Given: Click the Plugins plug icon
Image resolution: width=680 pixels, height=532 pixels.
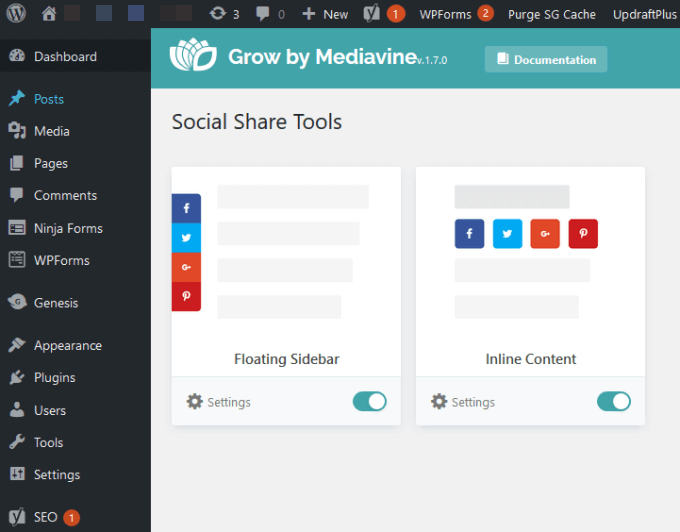Looking at the screenshot, I should click(17, 377).
